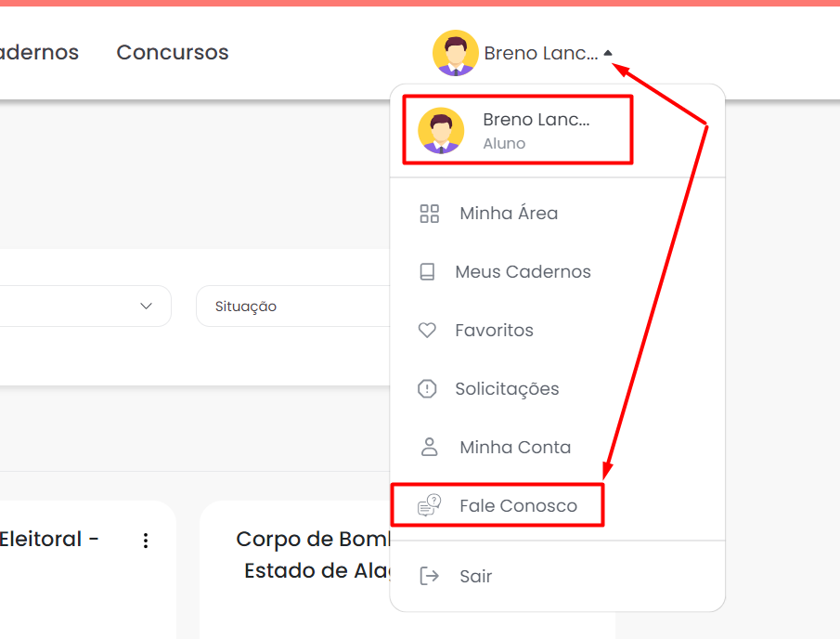Viewport: 840px width, 639px height.
Task: Click the Sair logout icon
Action: 429,577
